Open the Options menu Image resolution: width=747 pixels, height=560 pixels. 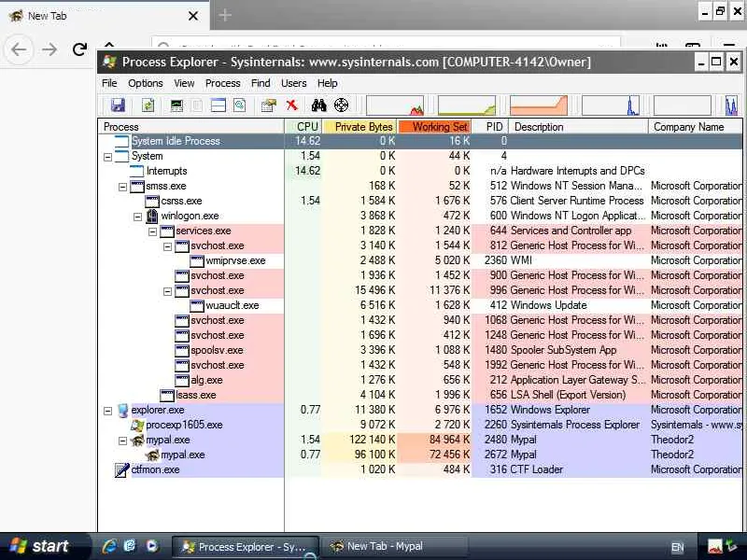click(x=146, y=83)
